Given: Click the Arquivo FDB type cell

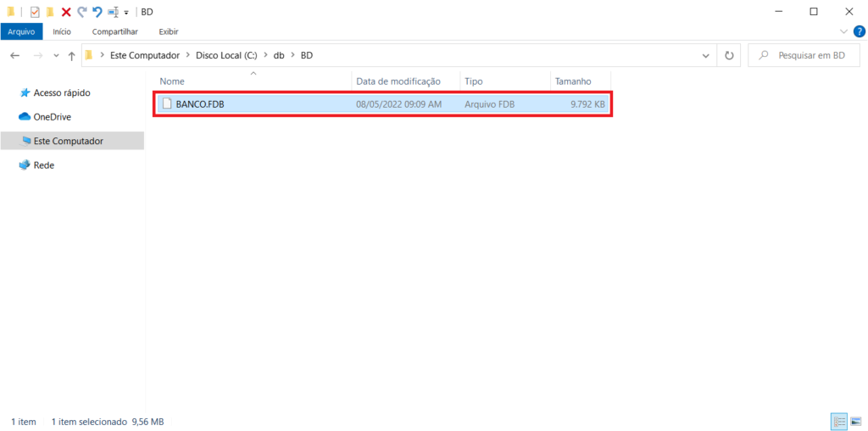Looking at the screenshot, I should tap(490, 104).
